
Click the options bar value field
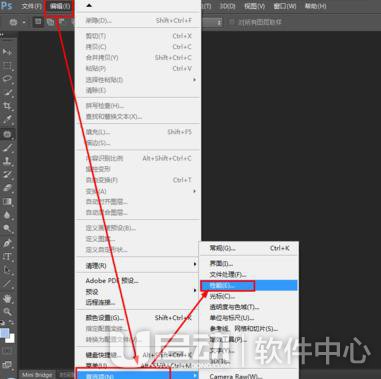click(212, 22)
